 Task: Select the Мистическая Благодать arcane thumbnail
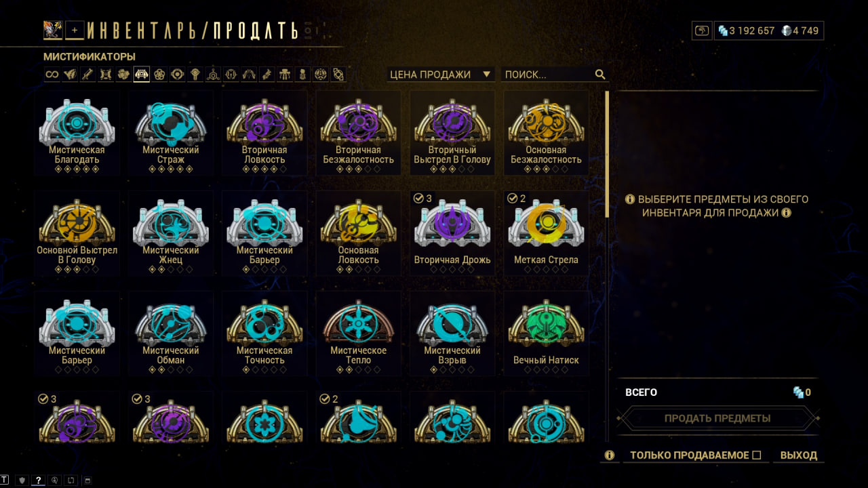(77, 133)
